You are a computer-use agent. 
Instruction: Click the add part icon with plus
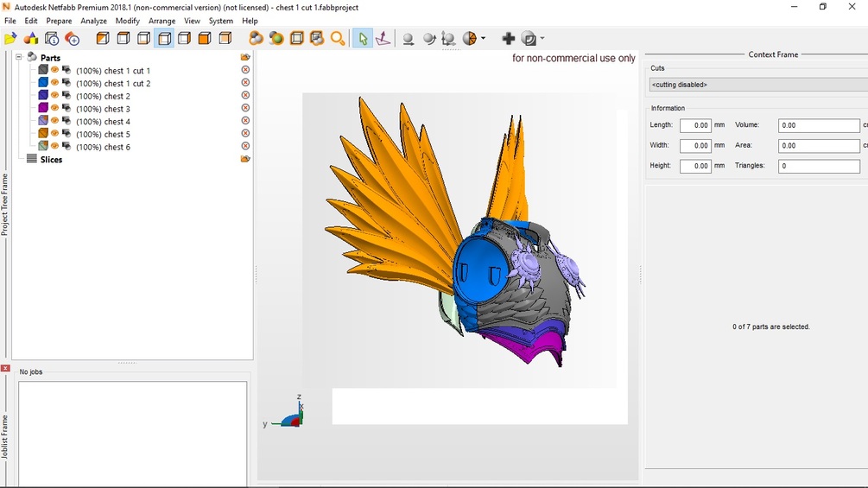point(72,39)
